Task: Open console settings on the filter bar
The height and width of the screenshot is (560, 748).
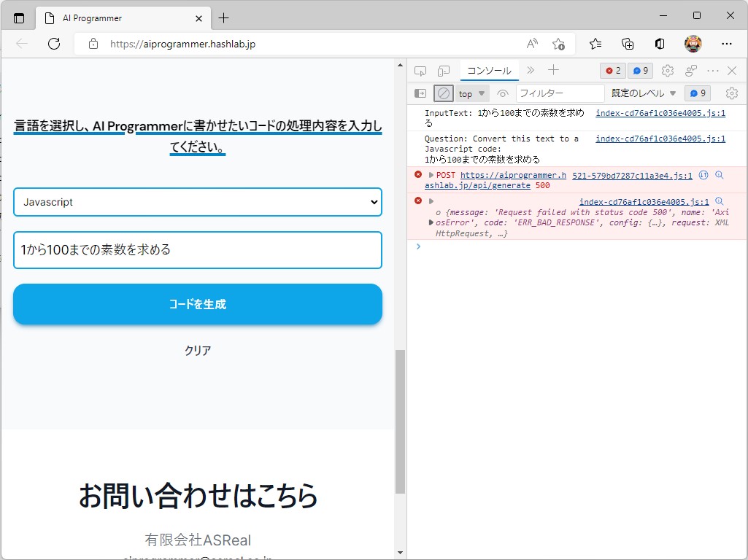Action: click(x=731, y=93)
